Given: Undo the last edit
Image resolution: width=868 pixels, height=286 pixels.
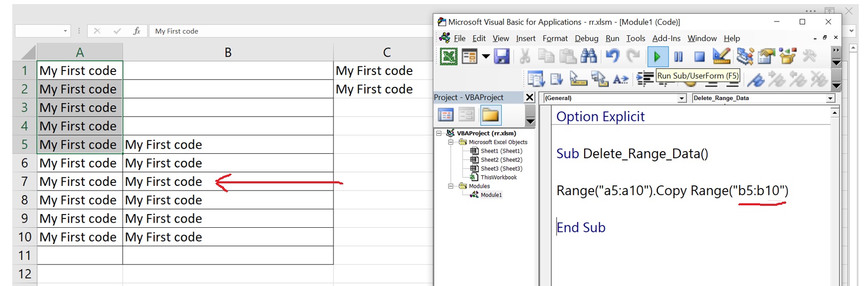Looking at the screenshot, I should 612,56.
